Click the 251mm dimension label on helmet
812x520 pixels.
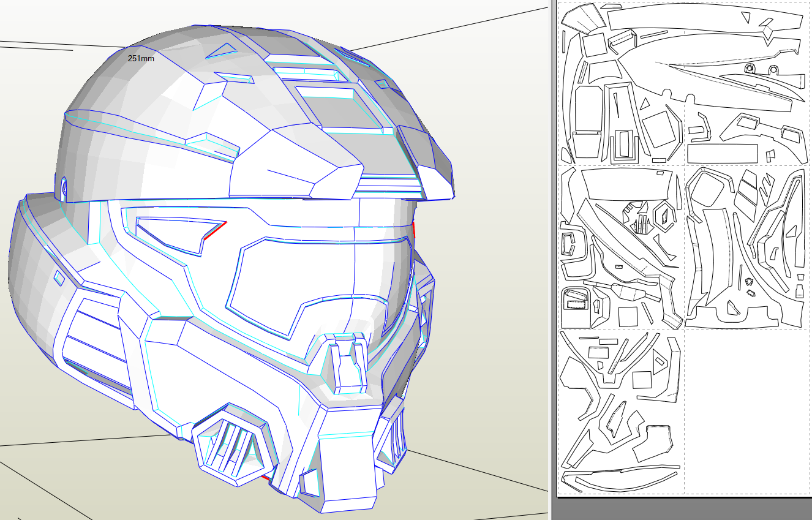click(141, 59)
